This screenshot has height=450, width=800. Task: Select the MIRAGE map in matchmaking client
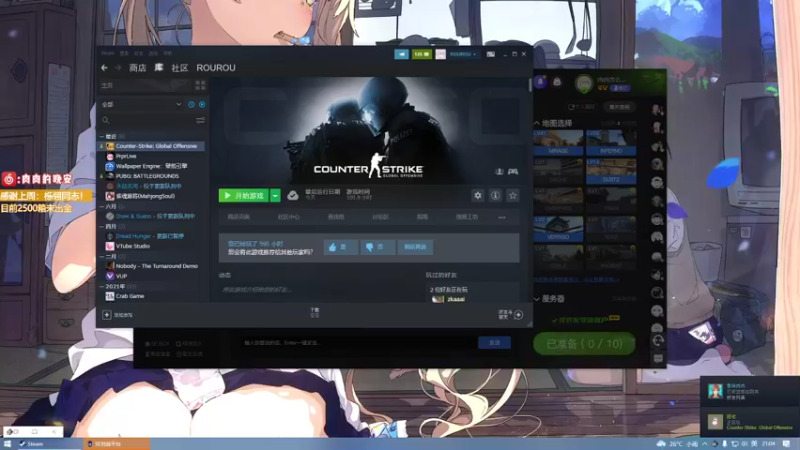click(x=558, y=142)
